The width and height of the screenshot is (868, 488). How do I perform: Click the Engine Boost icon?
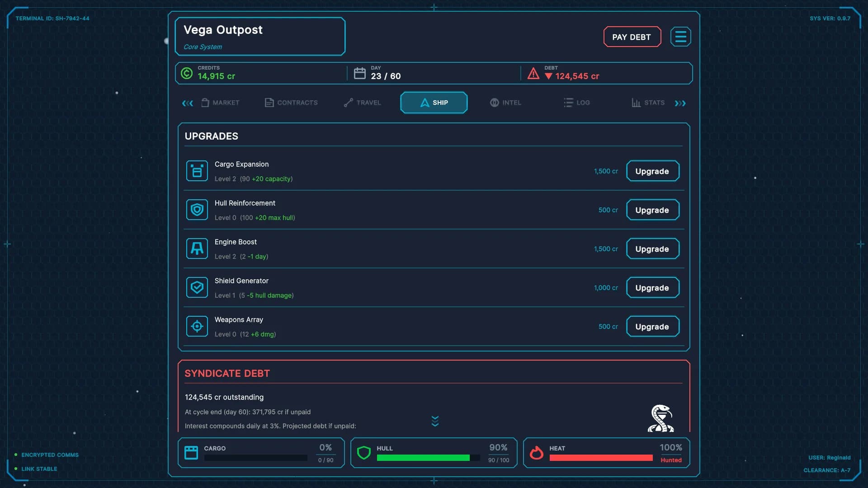197,249
